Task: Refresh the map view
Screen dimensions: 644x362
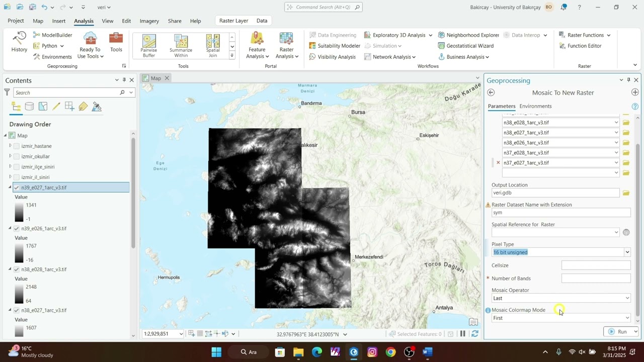Action: 474,334
